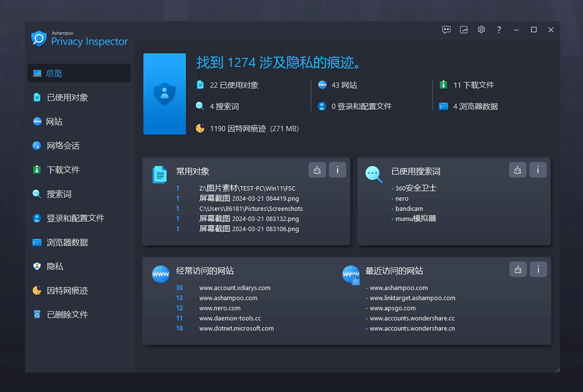Click the Ashampoo Privacy Inspector logo
Viewport: 583px width, 392px height.
(x=80, y=39)
